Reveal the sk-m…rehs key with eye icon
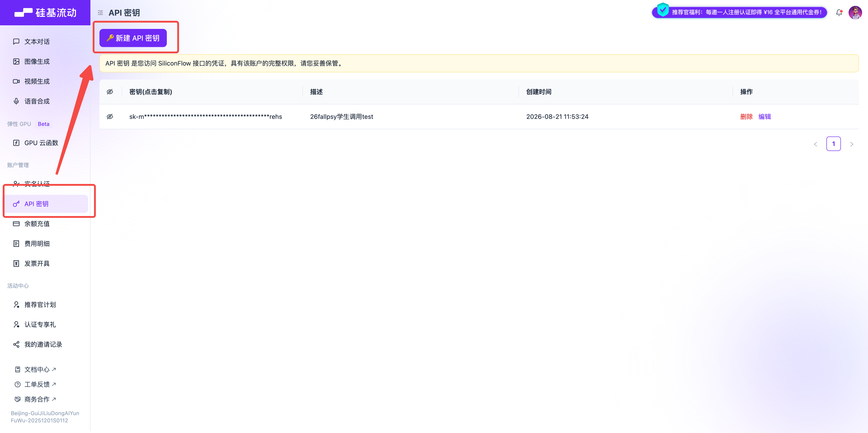This screenshot has height=433, width=868. click(x=110, y=117)
